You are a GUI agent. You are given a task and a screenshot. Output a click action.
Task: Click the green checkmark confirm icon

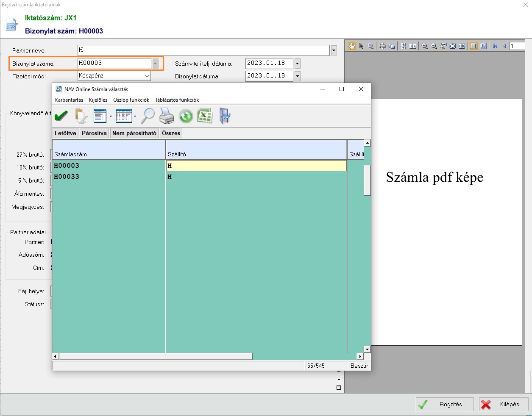coord(61,116)
